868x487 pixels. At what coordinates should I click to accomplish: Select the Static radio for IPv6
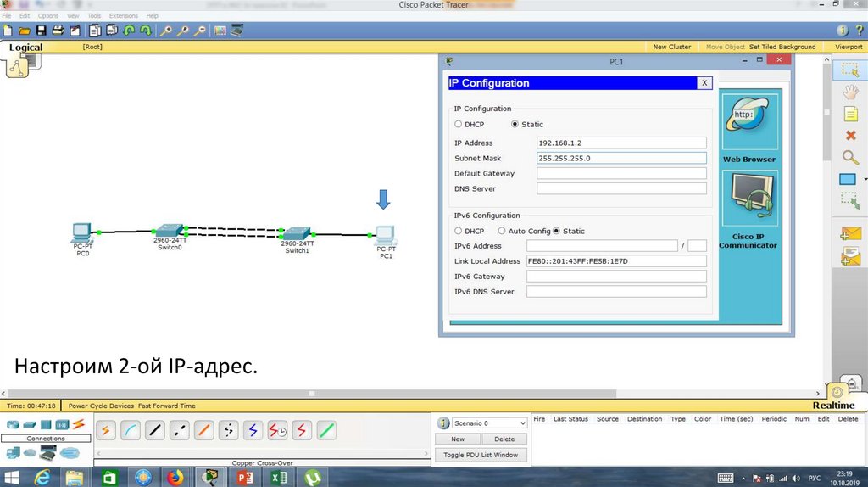click(556, 231)
